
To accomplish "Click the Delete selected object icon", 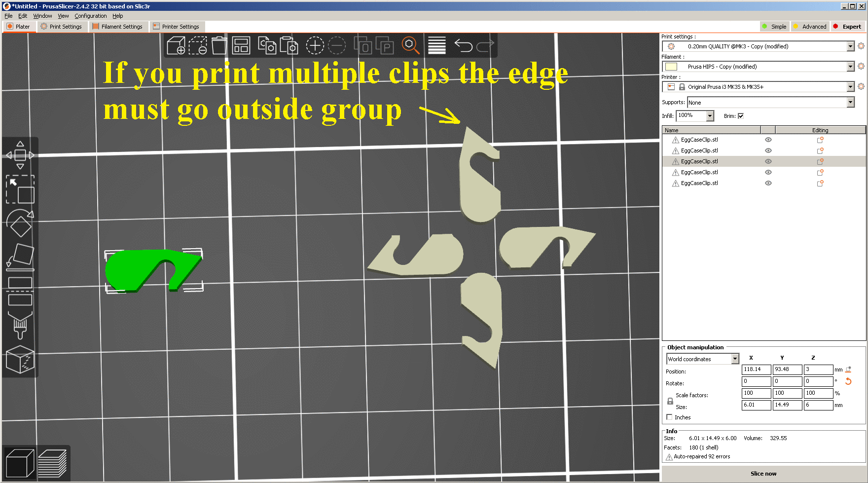I will [x=198, y=45].
